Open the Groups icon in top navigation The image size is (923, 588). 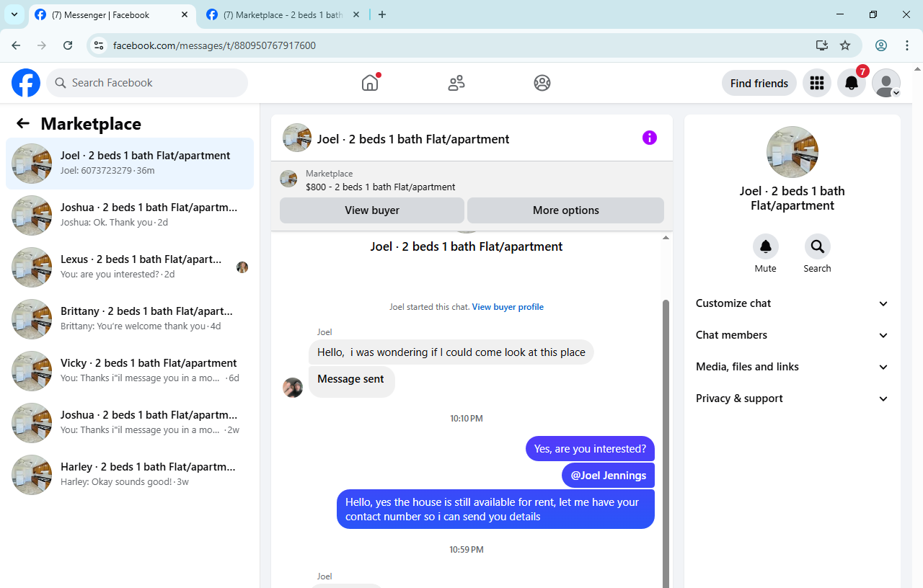click(542, 83)
